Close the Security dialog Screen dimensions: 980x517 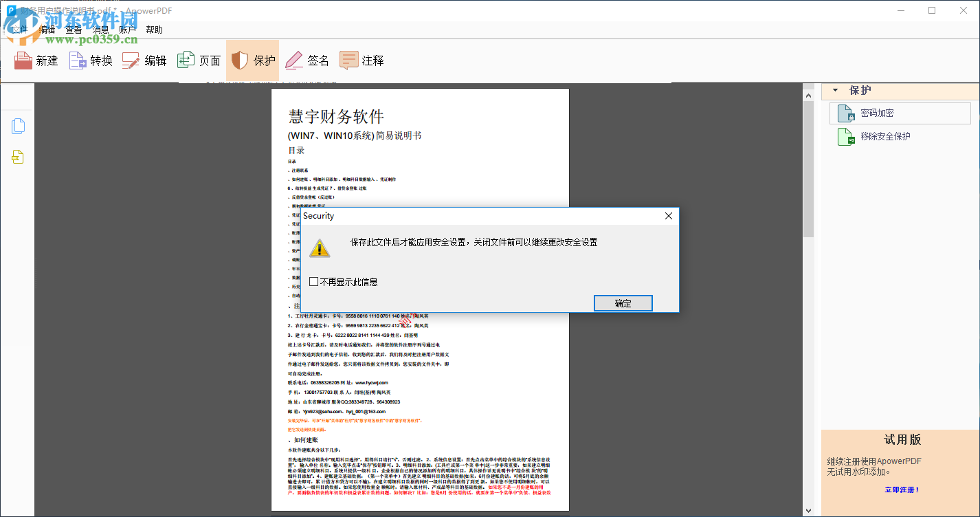coord(667,215)
